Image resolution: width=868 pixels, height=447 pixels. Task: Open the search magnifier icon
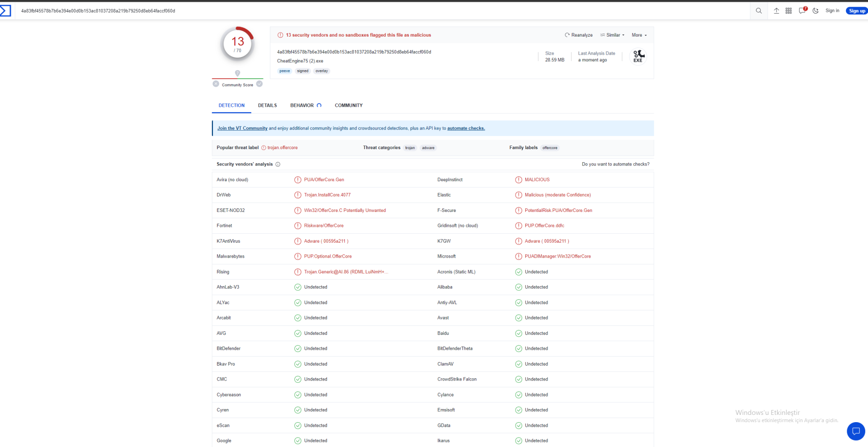pos(759,11)
